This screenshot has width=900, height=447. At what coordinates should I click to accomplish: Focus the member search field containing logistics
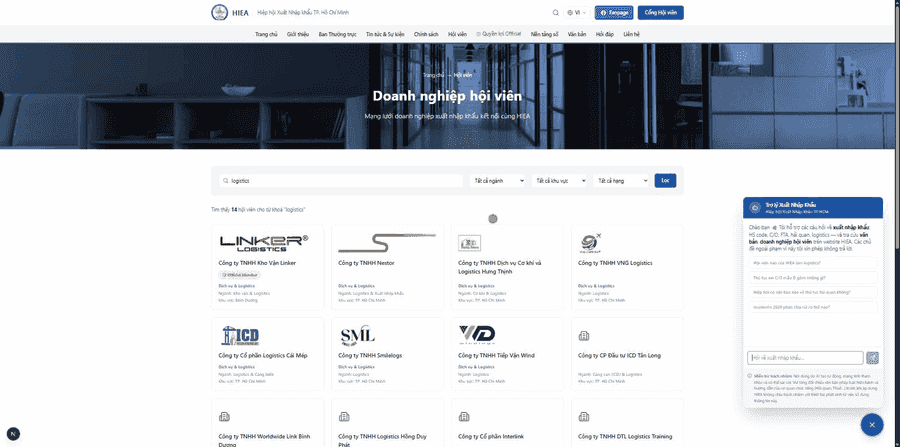pos(340,181)
